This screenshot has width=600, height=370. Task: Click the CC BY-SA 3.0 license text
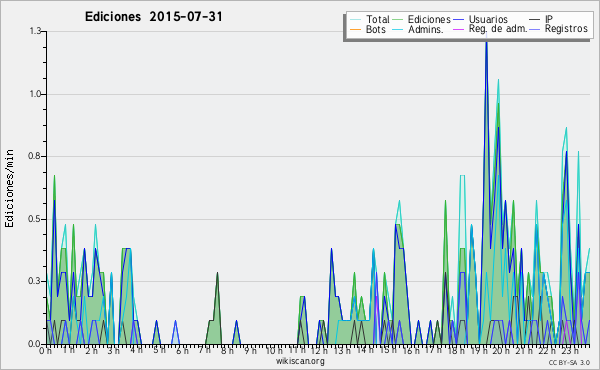tap(569, 362)
